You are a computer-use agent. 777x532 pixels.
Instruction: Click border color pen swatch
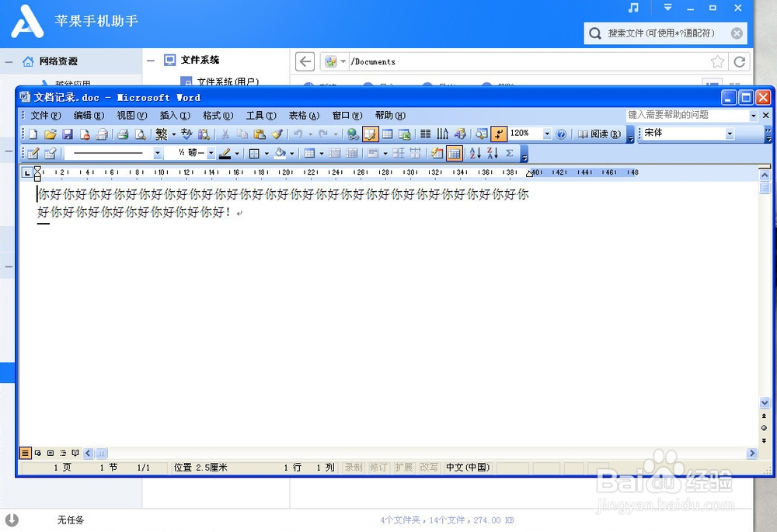tap(225, 154)
